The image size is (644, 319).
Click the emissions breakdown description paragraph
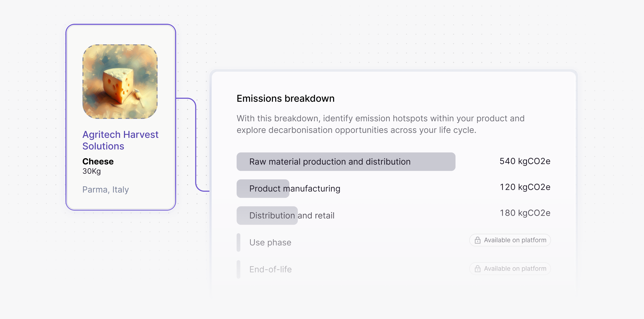click(381, 124)
